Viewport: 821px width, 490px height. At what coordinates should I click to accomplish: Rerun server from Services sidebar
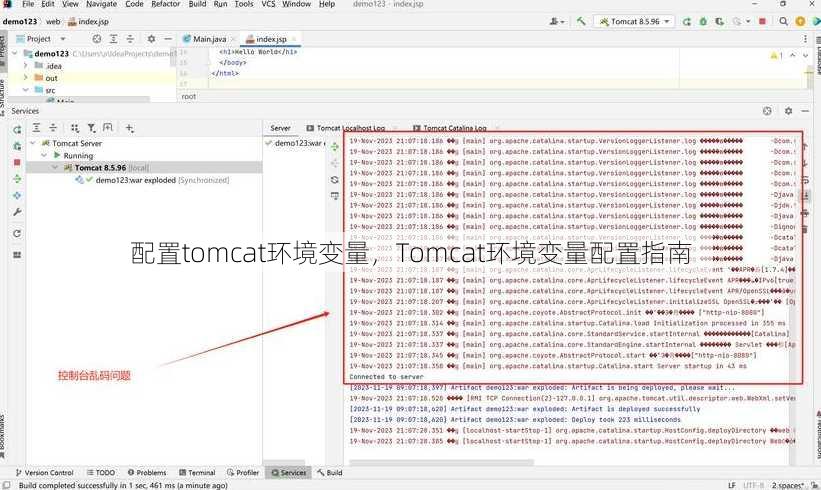pyautogui.click(x=17, y=129)
